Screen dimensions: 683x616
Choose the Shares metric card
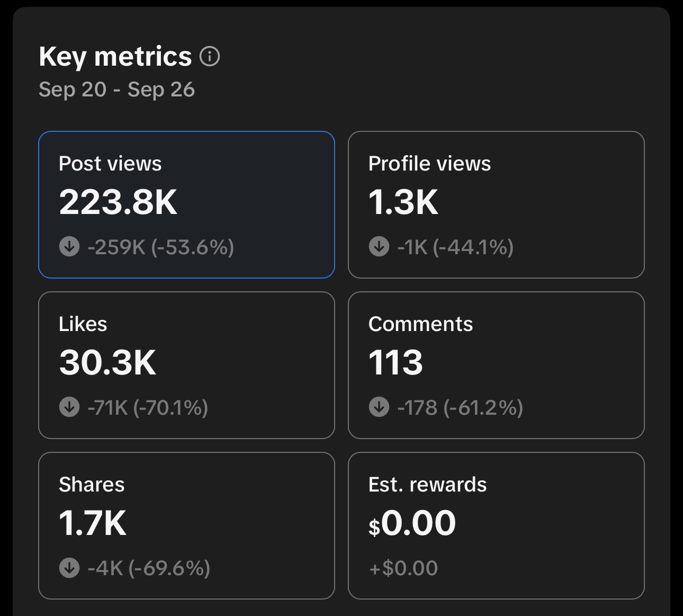click(x=186, y=525)
